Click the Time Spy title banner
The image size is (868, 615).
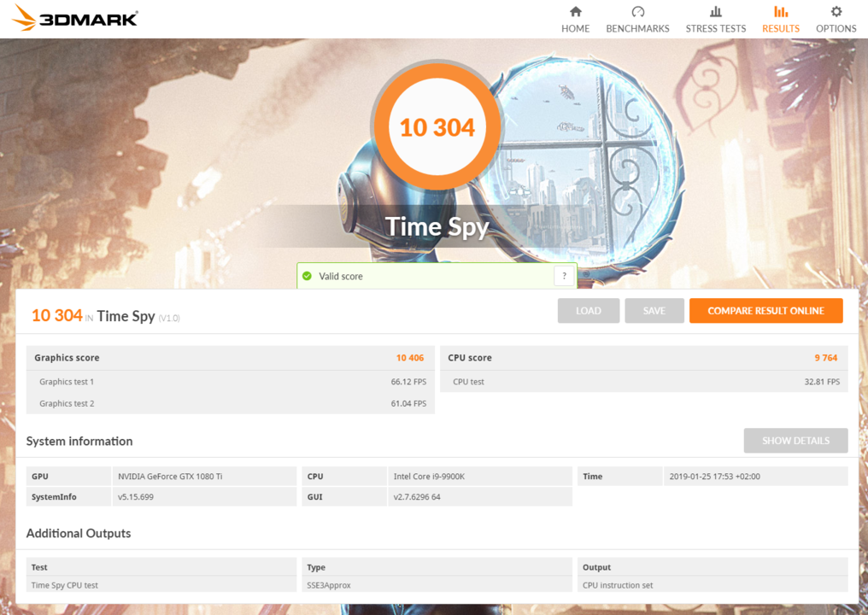(x=437, y=226)
